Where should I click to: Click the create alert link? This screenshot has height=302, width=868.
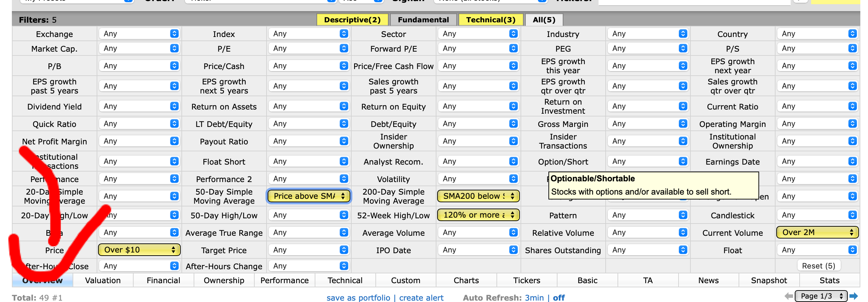421,297
